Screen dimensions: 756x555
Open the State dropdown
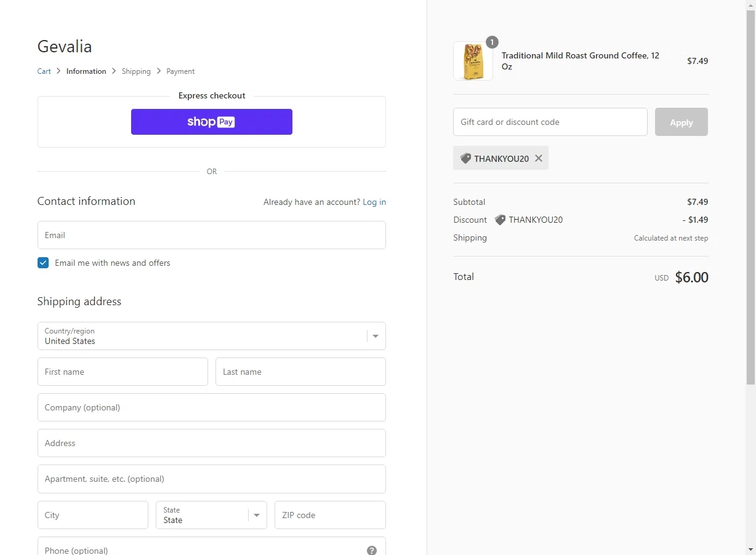211,515
